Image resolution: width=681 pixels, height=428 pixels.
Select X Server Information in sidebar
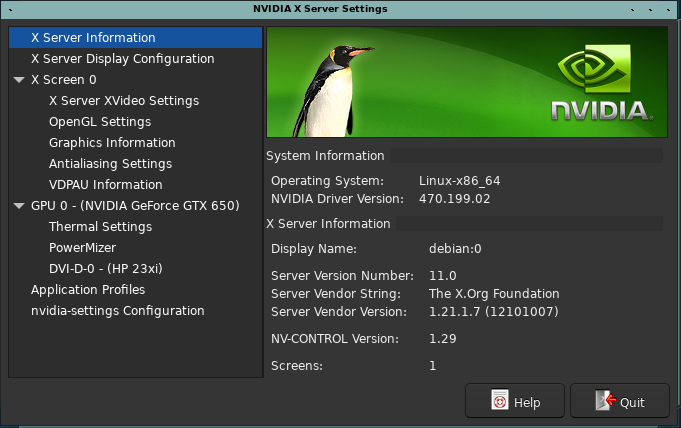136,38
